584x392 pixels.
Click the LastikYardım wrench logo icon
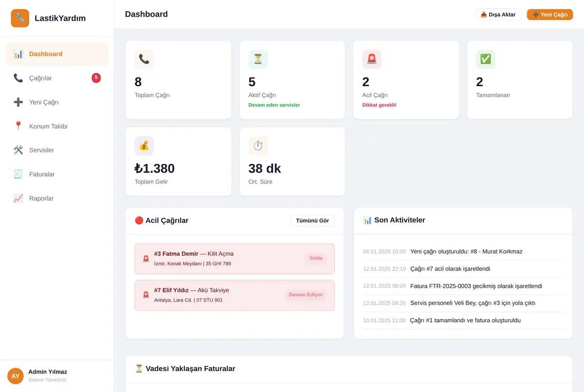point(20,18)
